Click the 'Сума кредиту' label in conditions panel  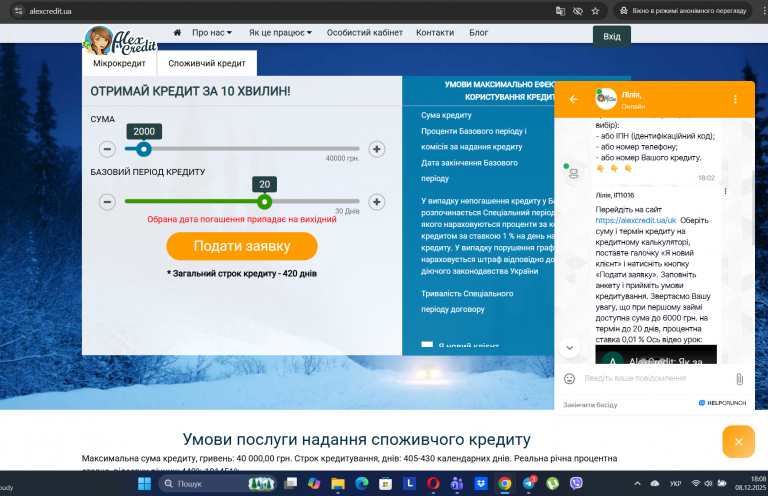click(x=446, y=115)
